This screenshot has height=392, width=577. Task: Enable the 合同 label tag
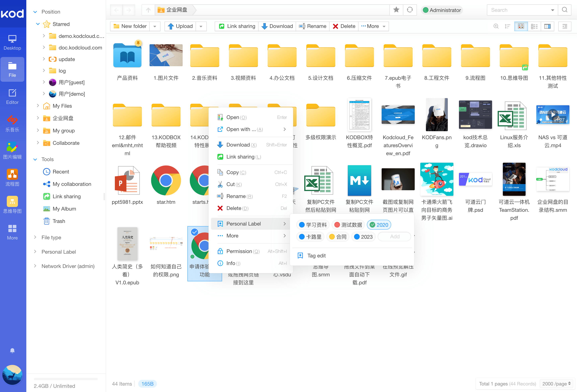(x=338, y=237)
